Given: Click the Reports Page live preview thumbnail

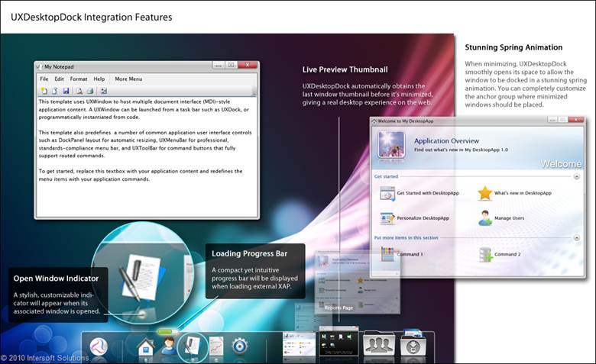Looking at the screenshot, I should [x=358, y=282].
